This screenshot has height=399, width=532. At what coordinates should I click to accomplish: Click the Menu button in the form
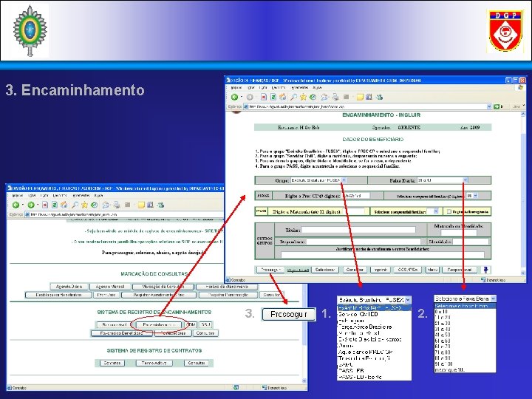(432, 270)
